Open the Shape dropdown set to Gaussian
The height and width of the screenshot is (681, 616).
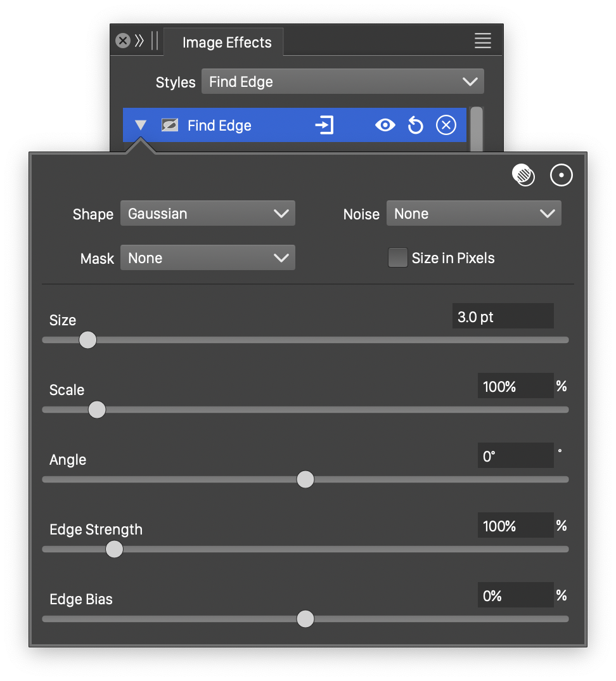[208, 214]
